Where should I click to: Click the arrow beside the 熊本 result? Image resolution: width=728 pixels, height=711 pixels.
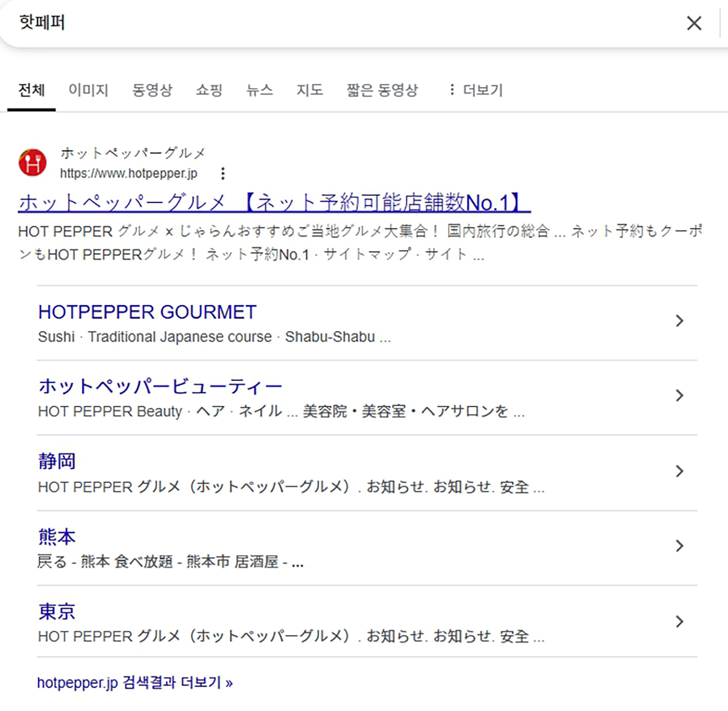[678, 546]
